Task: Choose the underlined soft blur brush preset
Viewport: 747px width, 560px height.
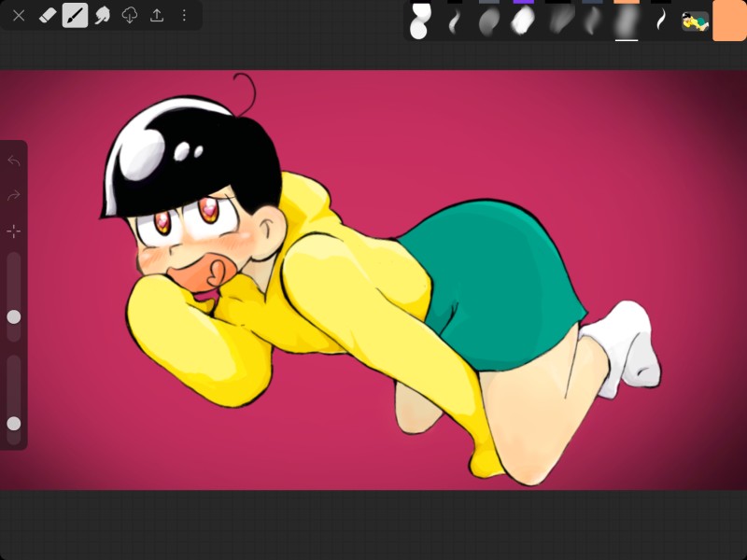Action: click(627, 21)
